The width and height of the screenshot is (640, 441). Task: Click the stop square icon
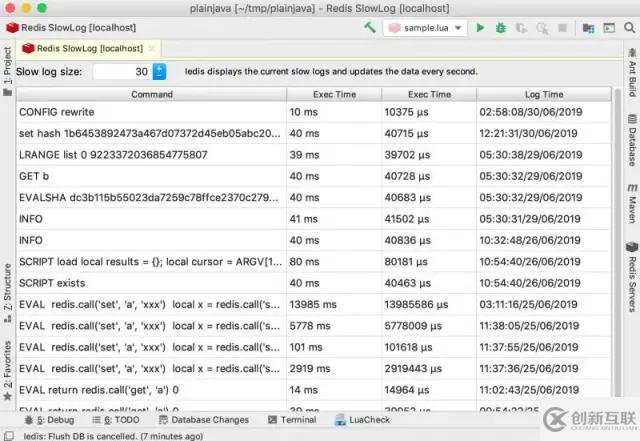pyautogui.click(x=562, y=28)
